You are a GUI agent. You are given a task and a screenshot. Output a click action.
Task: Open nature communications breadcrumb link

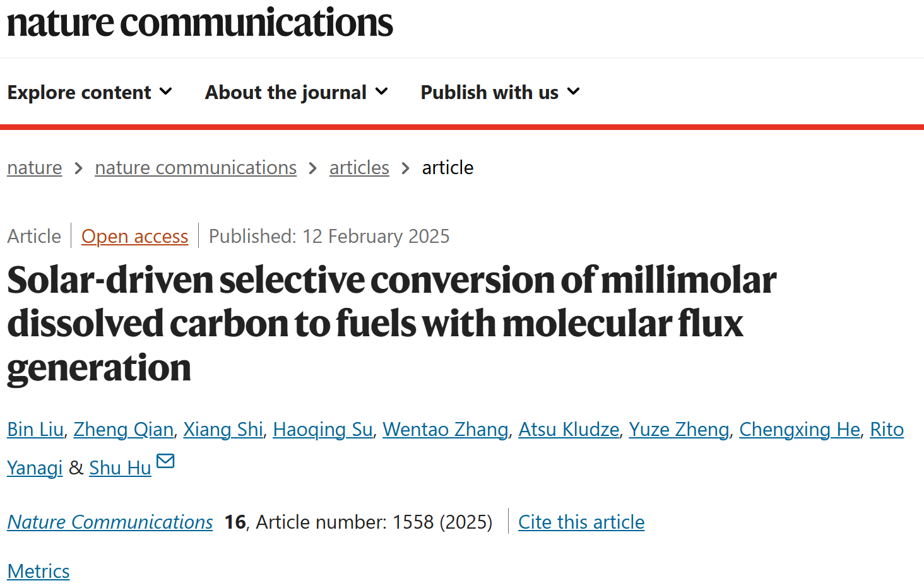196,168
